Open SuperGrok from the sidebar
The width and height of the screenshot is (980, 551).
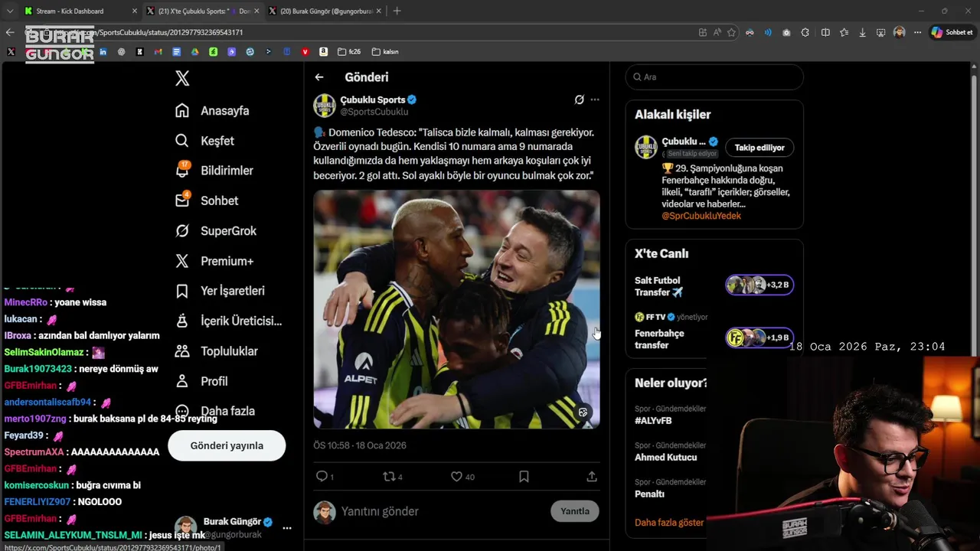[x=215, y=230]
